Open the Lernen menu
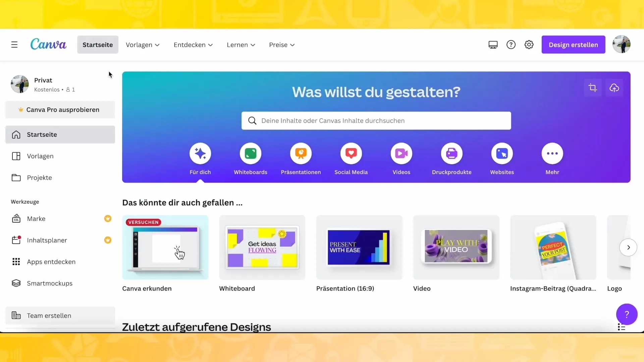The image size is (644, 362). click(x=241, y=45)
